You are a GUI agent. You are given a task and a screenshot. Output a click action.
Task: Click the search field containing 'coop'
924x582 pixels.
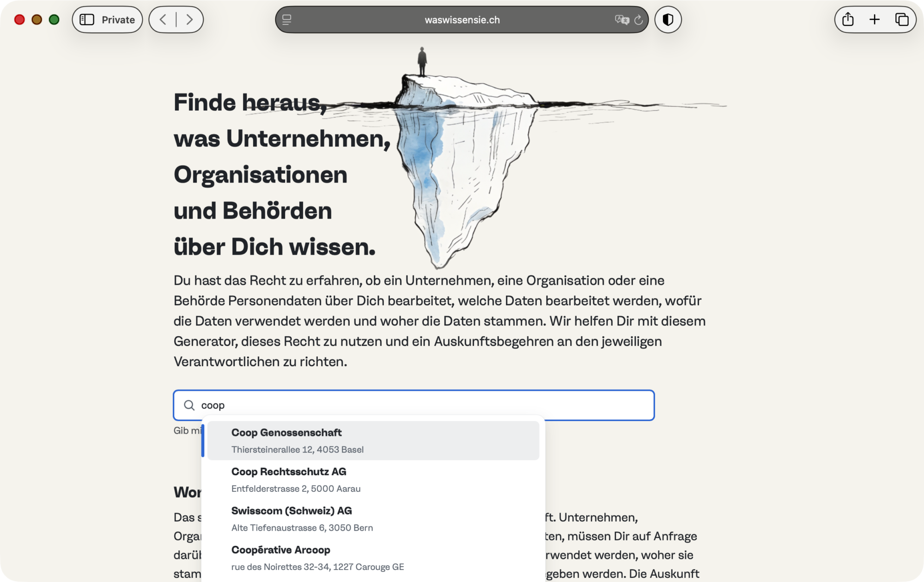coord(414,405)
